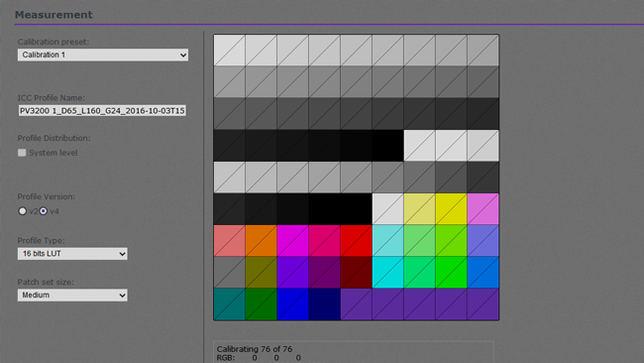Select the v2 profile version radio button
The image size is (644, 363).
click(x=22, y=211)
